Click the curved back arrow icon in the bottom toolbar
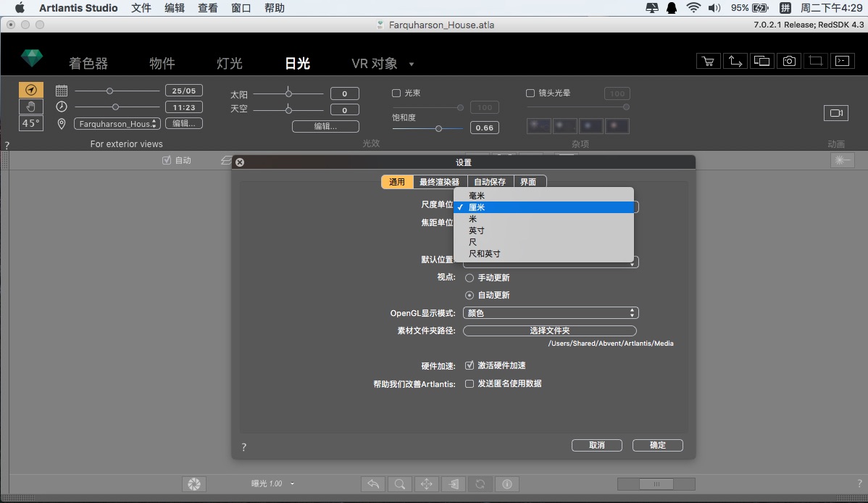This screenshot has width=868, height=503. click(373, 483)
